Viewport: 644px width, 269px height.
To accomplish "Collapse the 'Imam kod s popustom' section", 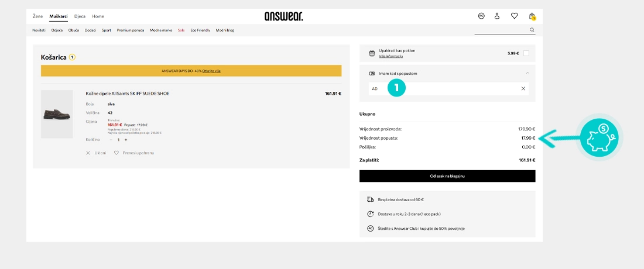I will (x=527, y=73).
